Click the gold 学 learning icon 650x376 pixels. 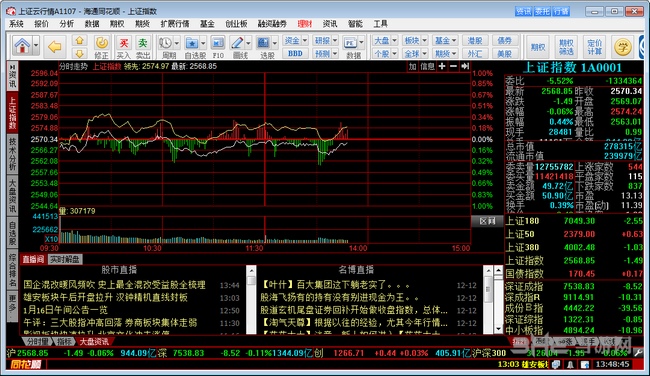(x=623, y=46)
